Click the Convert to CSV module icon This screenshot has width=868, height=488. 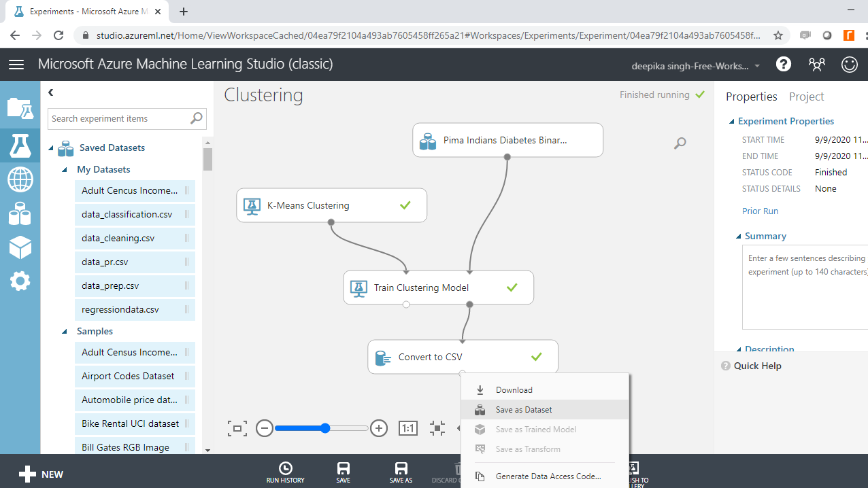click(x=383, y=357)
